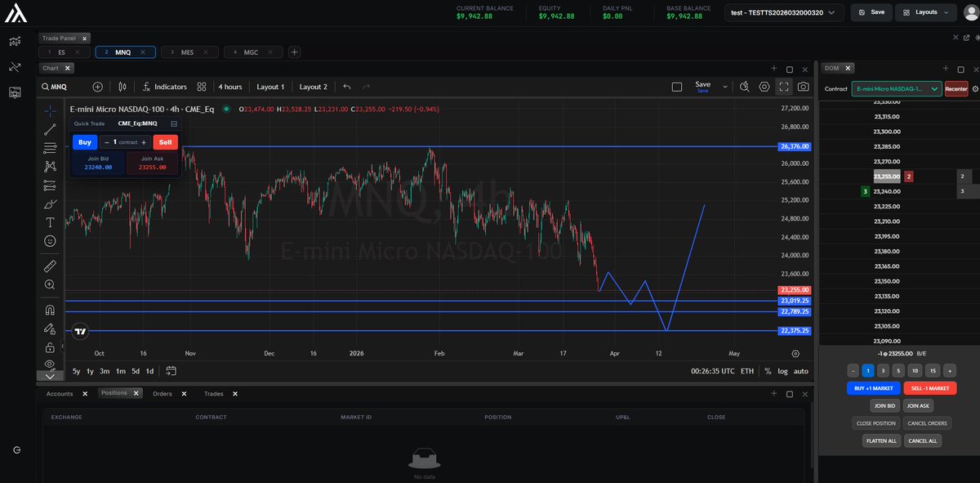980x483 pixels.
Task: Switch to Layout 2
Action: pyautogui.click(x=313, y=87)
